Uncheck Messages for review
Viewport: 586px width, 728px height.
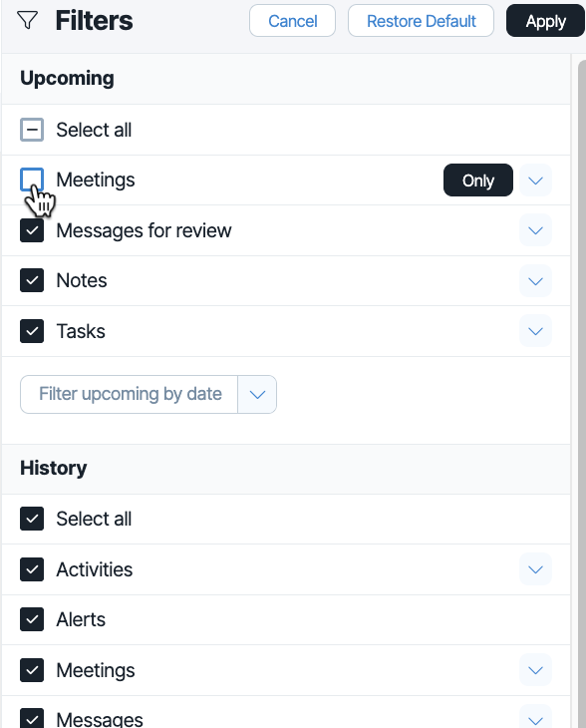point(32,230)
